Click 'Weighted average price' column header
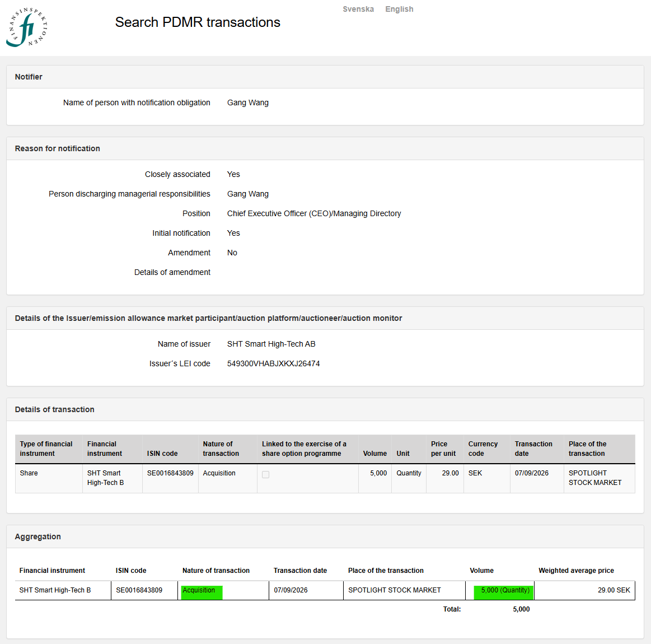The width and height of the screenshot is (651, 644). pos(576,571)
